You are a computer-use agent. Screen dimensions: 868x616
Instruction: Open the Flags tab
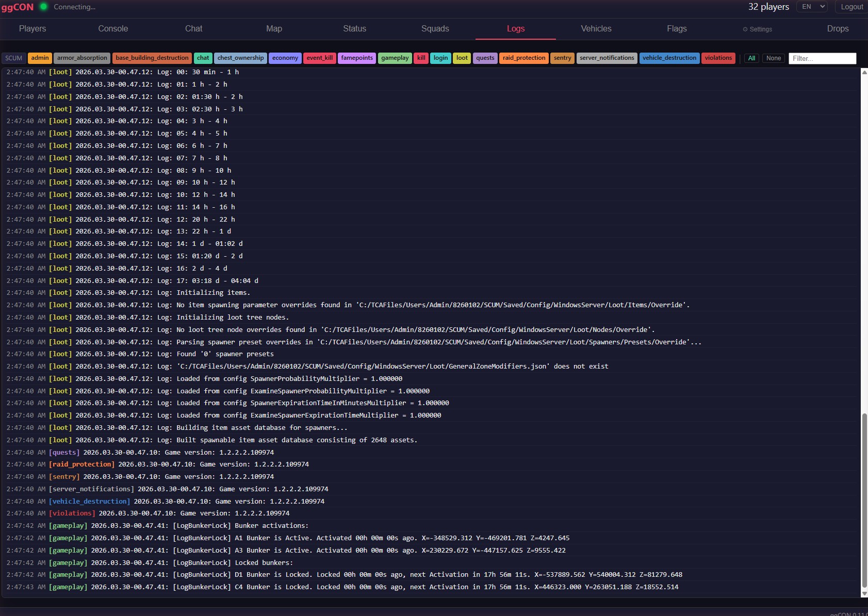pos(676,29)
